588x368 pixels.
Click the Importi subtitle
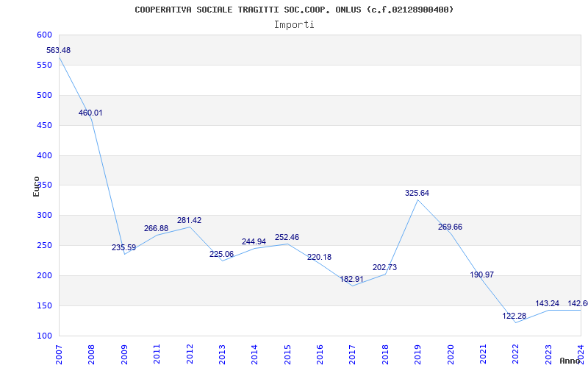(x=294, y=25)
